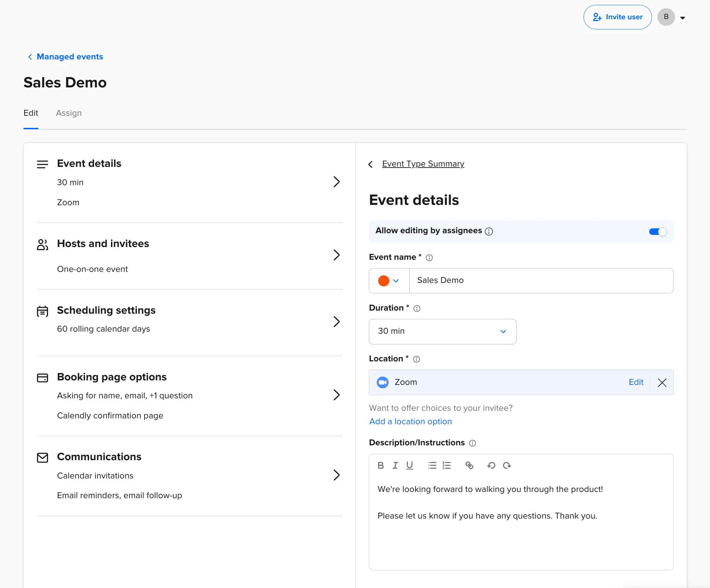The width and height of the screenshot is (710, 588).
Task: Click the Event name text field
Action: click(x=541, y=281)
